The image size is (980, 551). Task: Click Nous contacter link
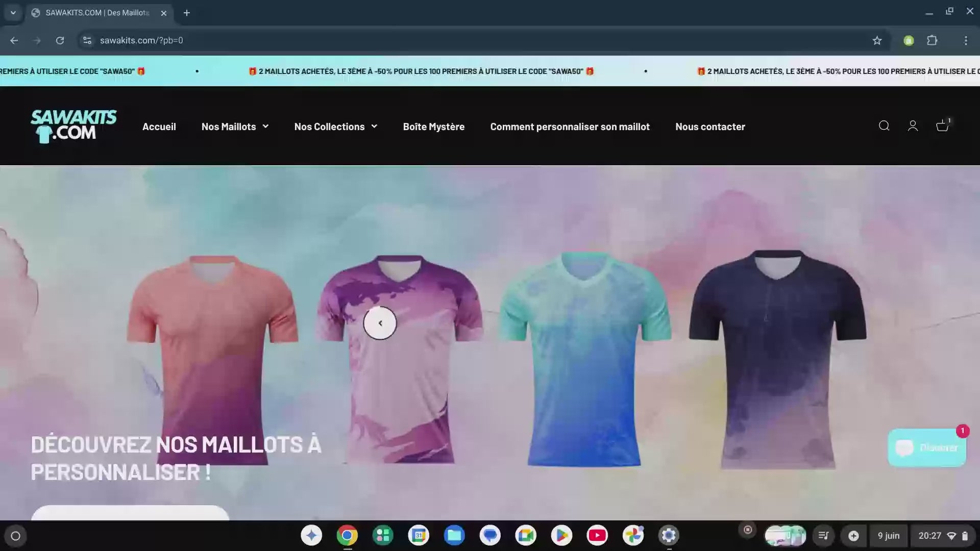[x=710, y=127]
